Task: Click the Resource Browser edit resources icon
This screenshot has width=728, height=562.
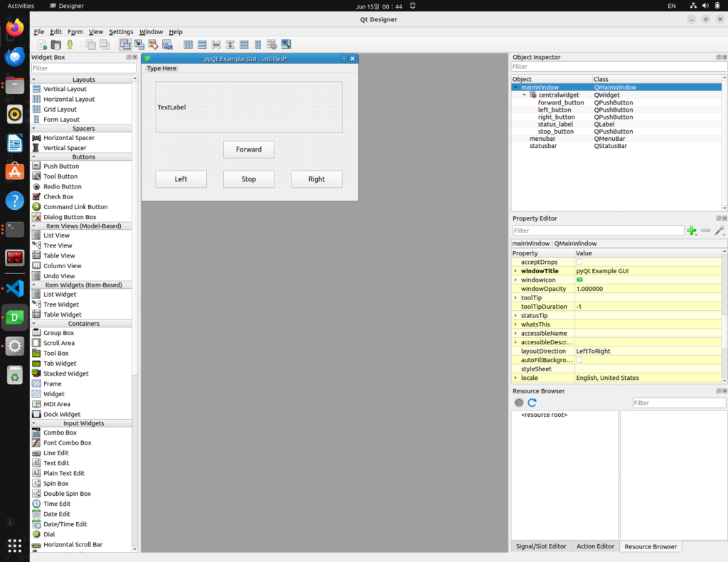Action: (x=519, y=403)
